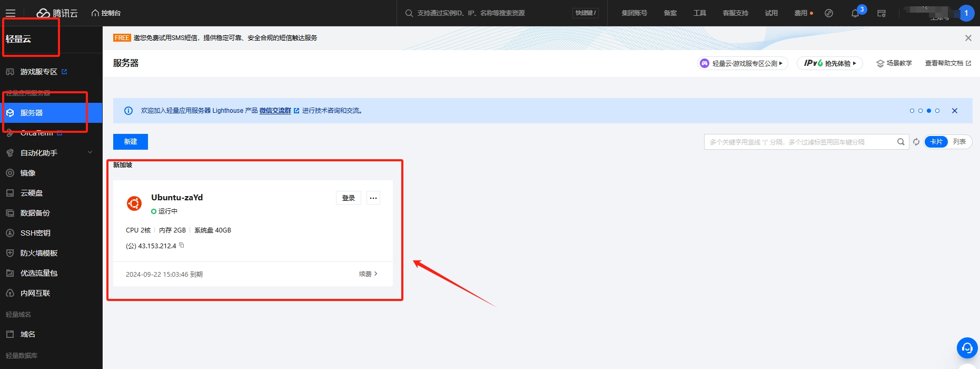
Task: Close the SMS free trial banner
Action: pyautogui.click(x=968, y=38)
